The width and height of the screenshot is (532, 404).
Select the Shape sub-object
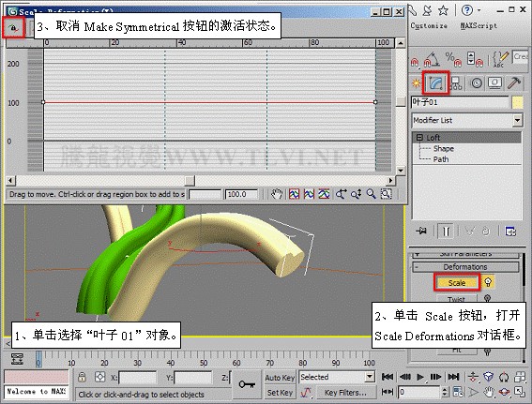point(444,148)
